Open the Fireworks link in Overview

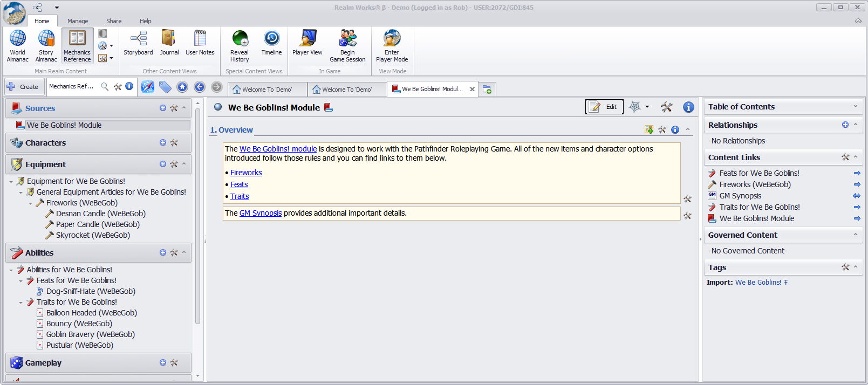(246, 173)
